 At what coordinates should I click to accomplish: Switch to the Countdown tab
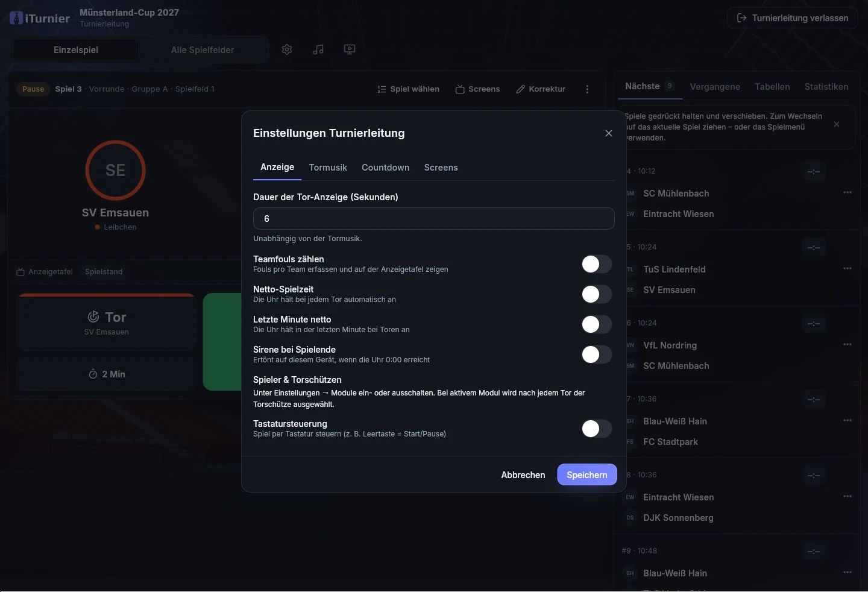[x=385, y=168]
